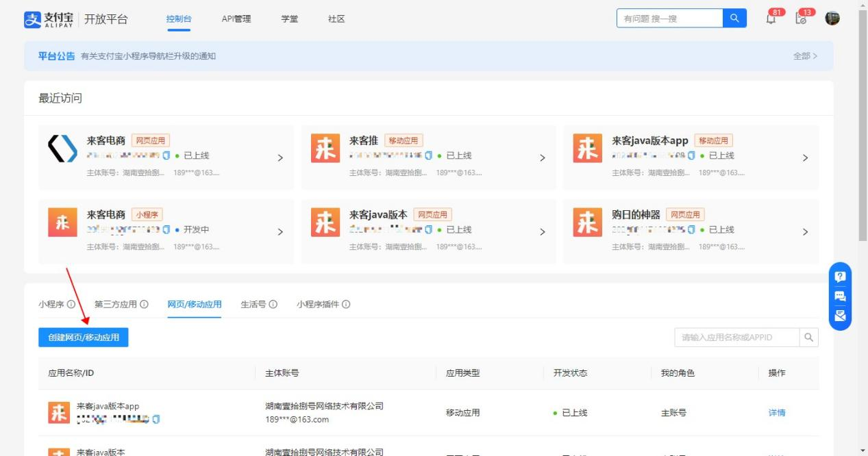Open all announcements via 全部 >
The height and width of the screenshot is (456, 868).
pyautogui.click(x=805, y=56)
